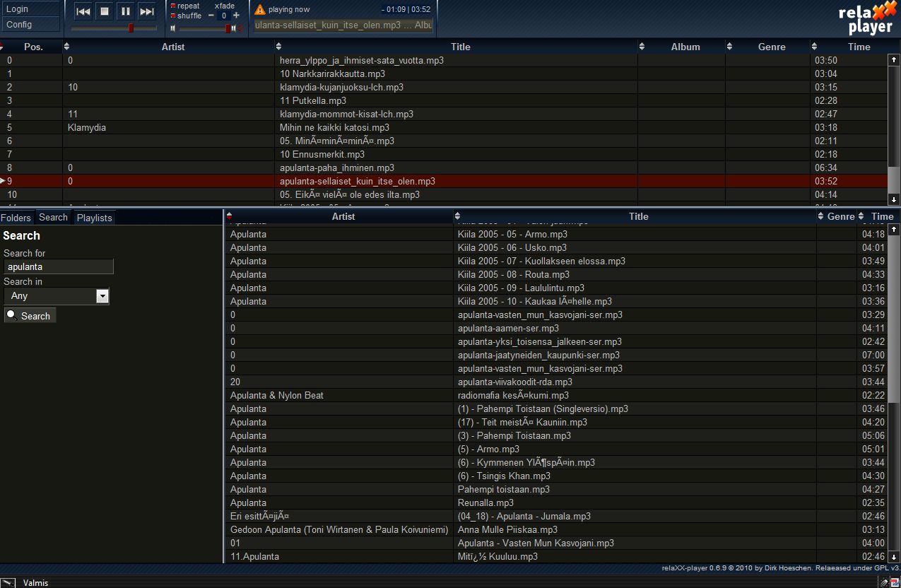This screenshot has height=588, width=901.
Task: Click the playing now warning icon
Action: 260,10
